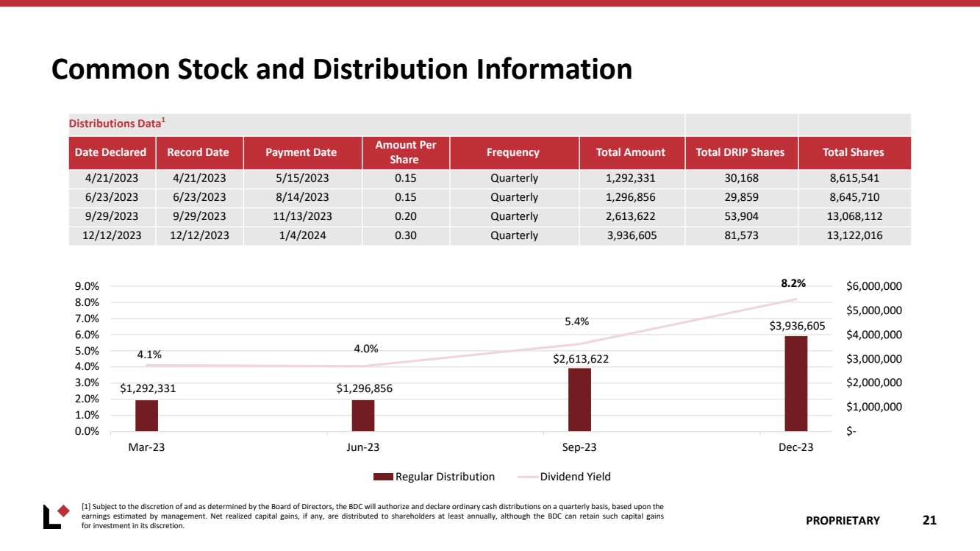Screen dimensions: 980x551
Task: Click the Total DRIP Shares column header
Action: tap(740, 152)
